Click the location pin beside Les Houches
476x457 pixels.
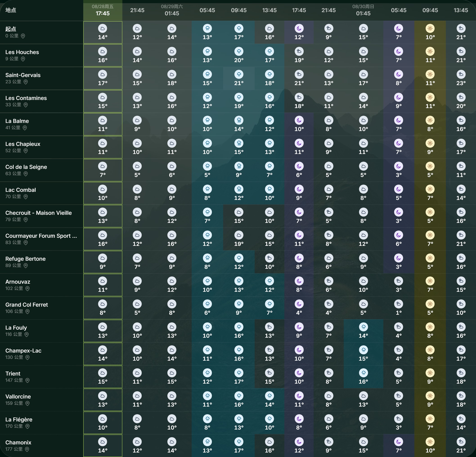pos(23,59)
